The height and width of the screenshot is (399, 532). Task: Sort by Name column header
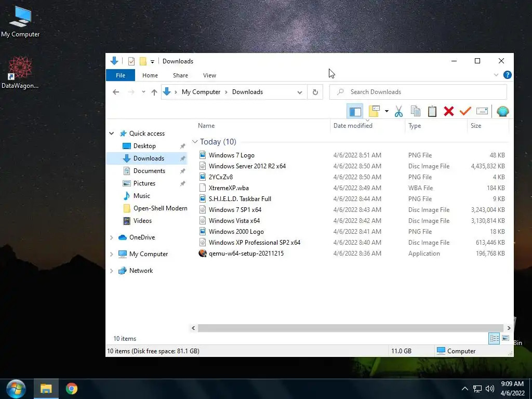coord(206,126)
